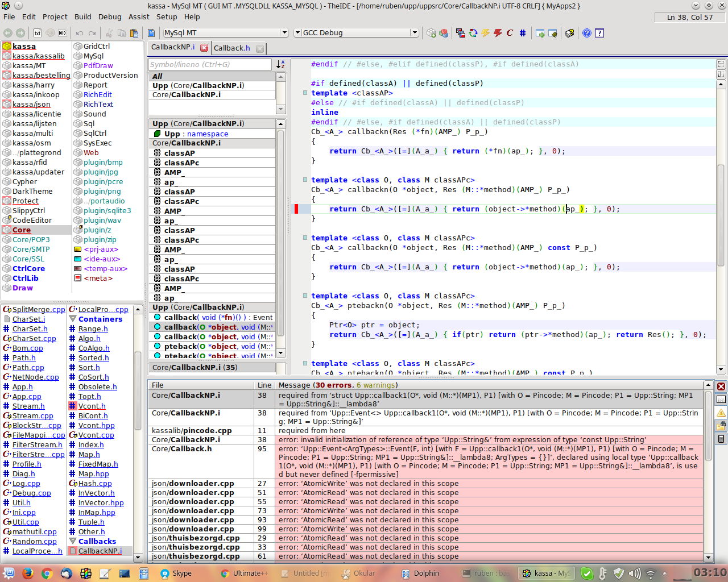Toggle alphabetical sort of symbol list
The width and height of the screenshot is (728, 582).
[280, 65]
